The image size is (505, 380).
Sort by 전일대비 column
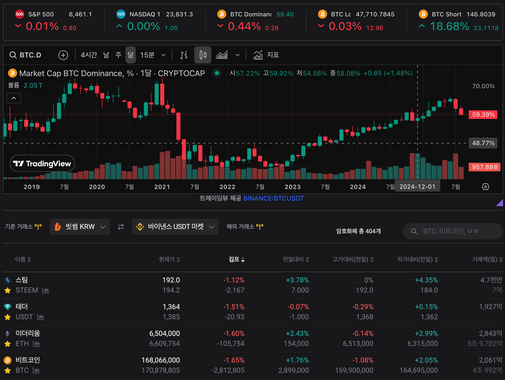coord(296,259)
